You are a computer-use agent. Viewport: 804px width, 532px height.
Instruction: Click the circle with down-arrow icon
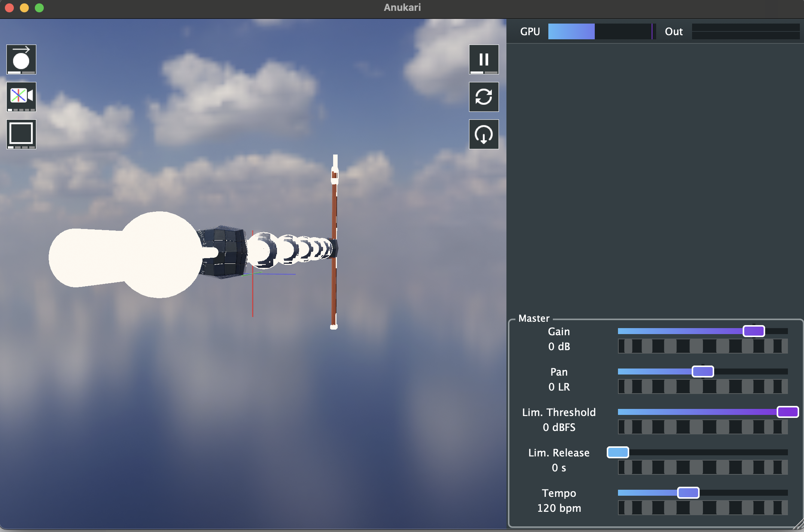(x=484, y=134)
